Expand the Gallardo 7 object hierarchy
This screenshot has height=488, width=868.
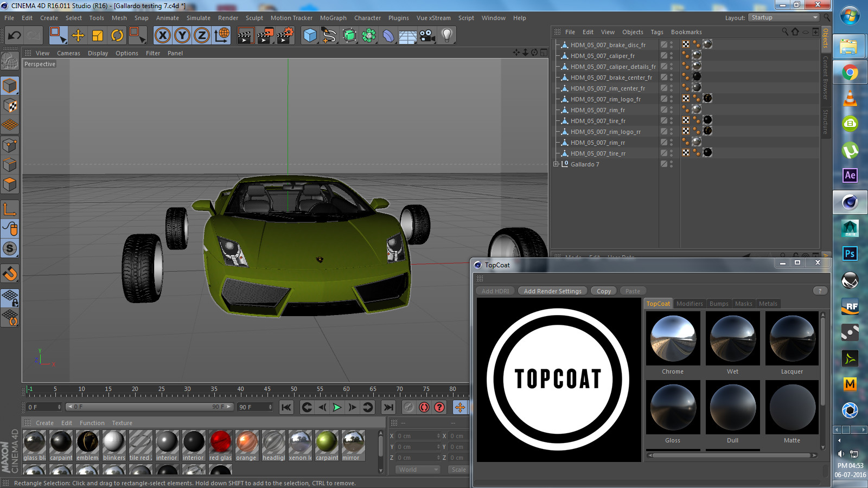click(x=556, y=164)
